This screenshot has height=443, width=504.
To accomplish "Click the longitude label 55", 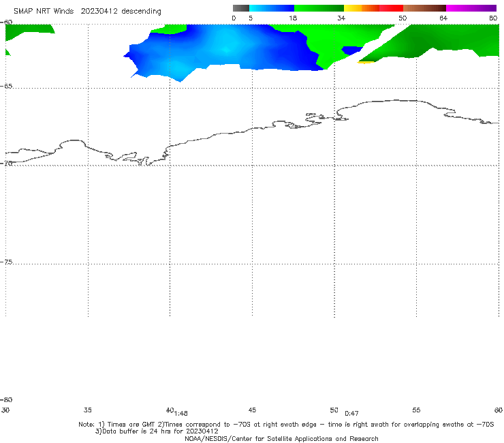I will coord(416,410).
